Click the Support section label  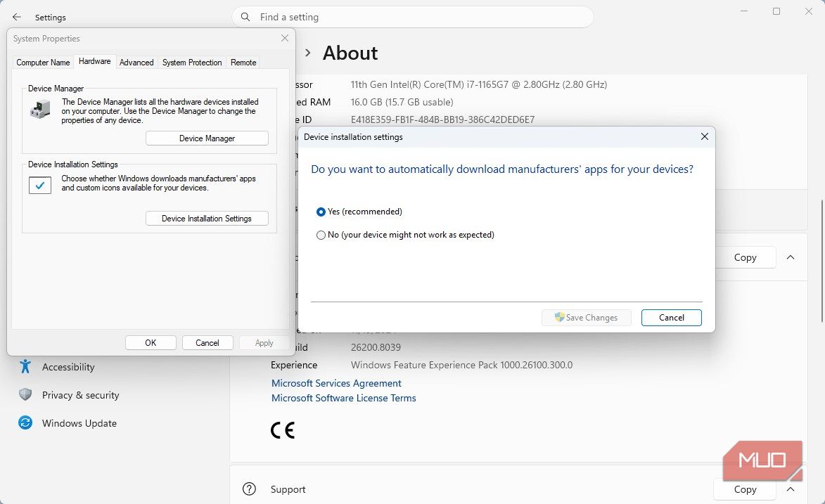coord(288,489)
